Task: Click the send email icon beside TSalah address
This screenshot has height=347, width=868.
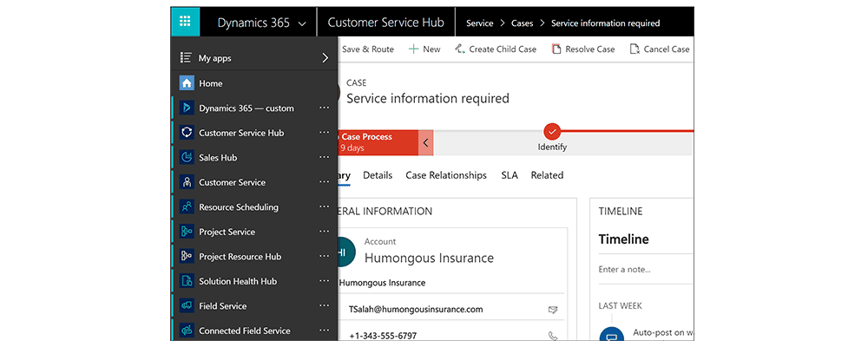Action: pyautogui.click(x=552, y=310)
